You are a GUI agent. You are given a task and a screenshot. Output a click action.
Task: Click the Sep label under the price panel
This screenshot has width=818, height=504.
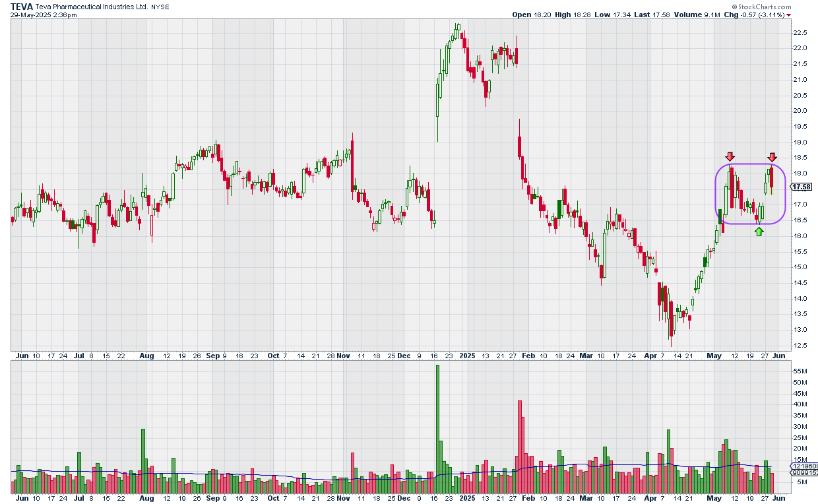coord(212,356)
